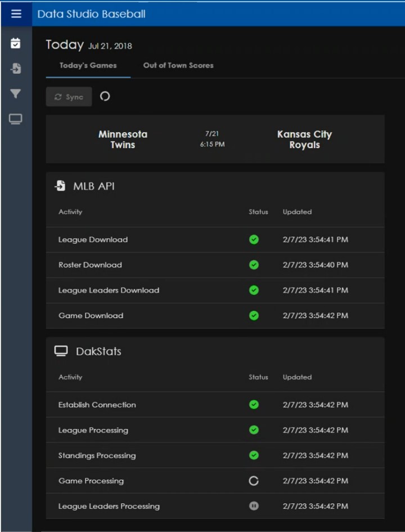This screenshot has height=532, width=405.
Task: Select the Standings Processing activity row
Action: click(97, 455)
